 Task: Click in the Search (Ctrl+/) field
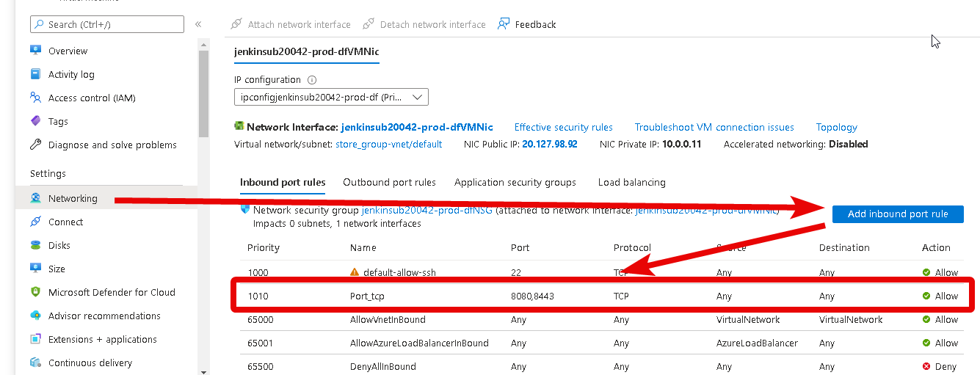coord(107,24)
